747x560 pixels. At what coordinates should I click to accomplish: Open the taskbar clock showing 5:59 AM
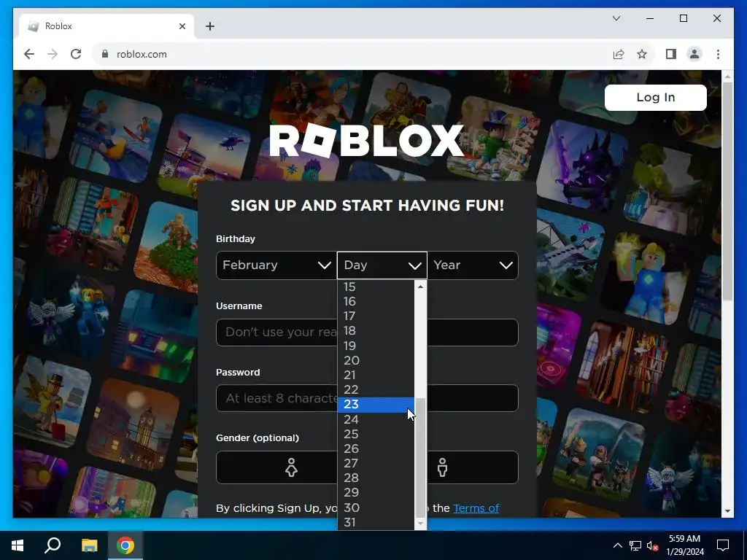684,545
